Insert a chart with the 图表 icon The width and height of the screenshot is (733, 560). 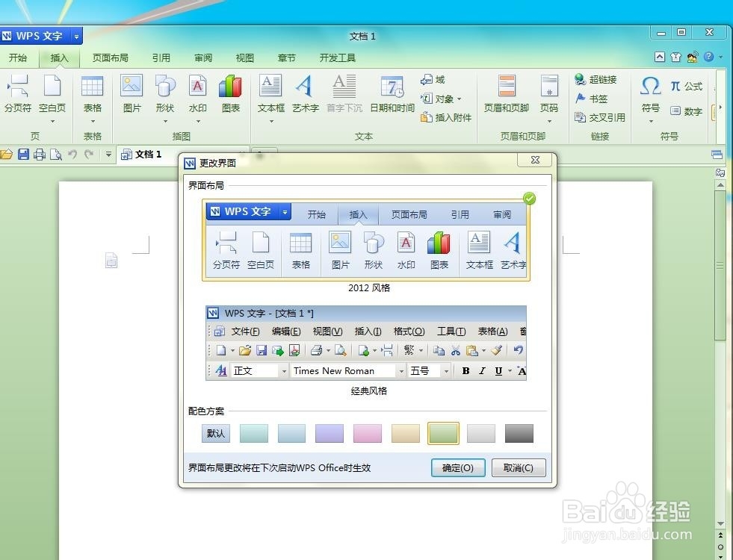[x=229, y=93]
